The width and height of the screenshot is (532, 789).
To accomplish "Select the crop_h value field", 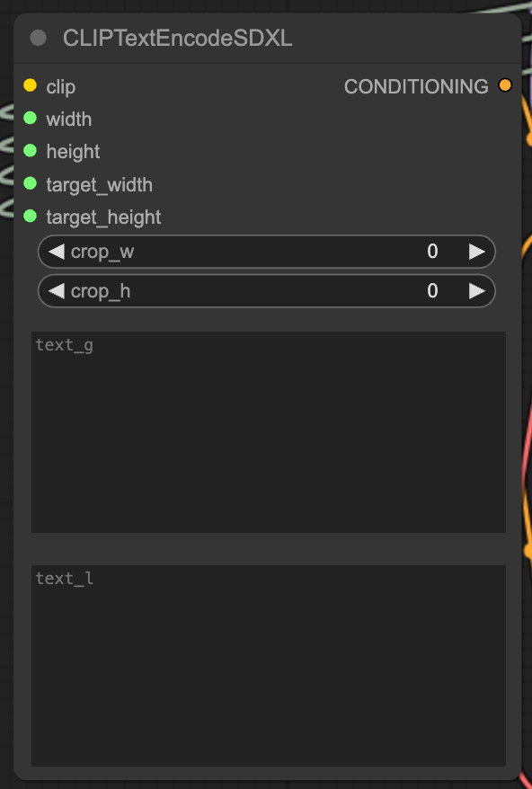I will [432, 291].
